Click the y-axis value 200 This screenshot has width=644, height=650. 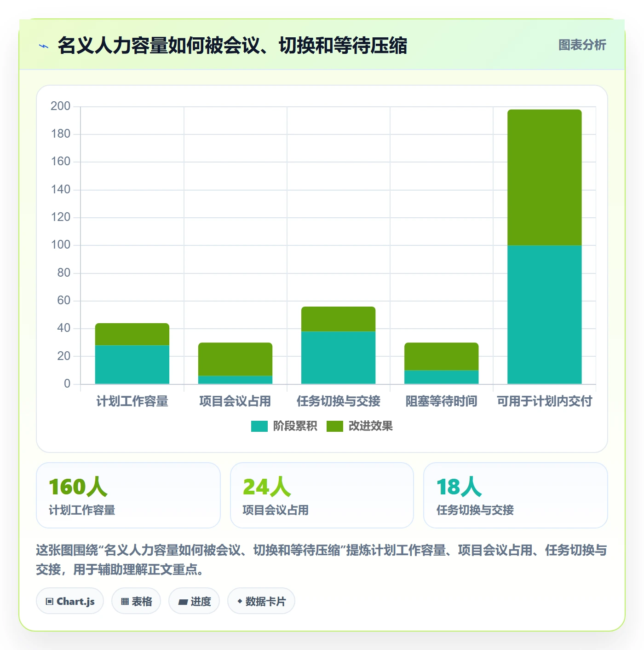pos(60,106)
